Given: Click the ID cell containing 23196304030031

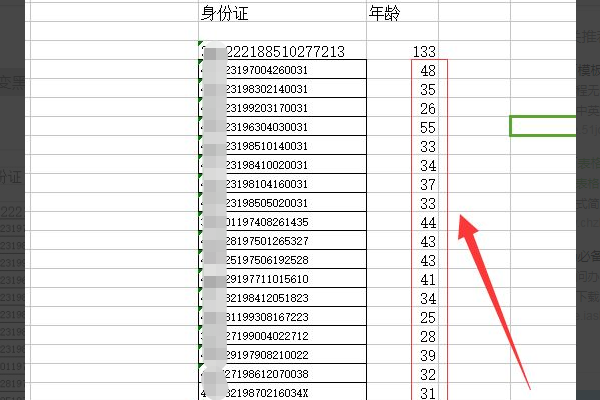Looking at the screenshot, I should pyautogui.click(x=282, y=126).
